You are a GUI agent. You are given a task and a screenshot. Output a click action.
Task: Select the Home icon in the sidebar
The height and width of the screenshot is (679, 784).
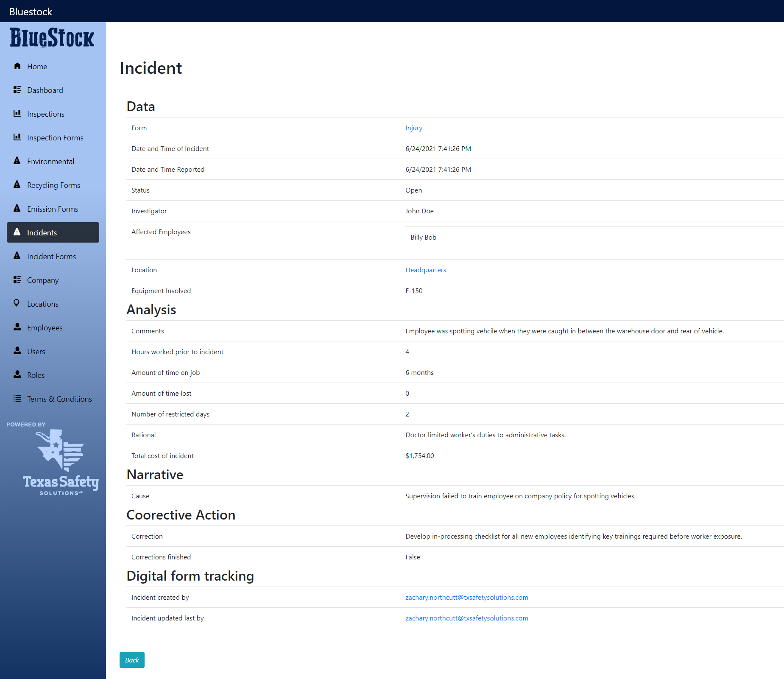click(x=17, y=66)
